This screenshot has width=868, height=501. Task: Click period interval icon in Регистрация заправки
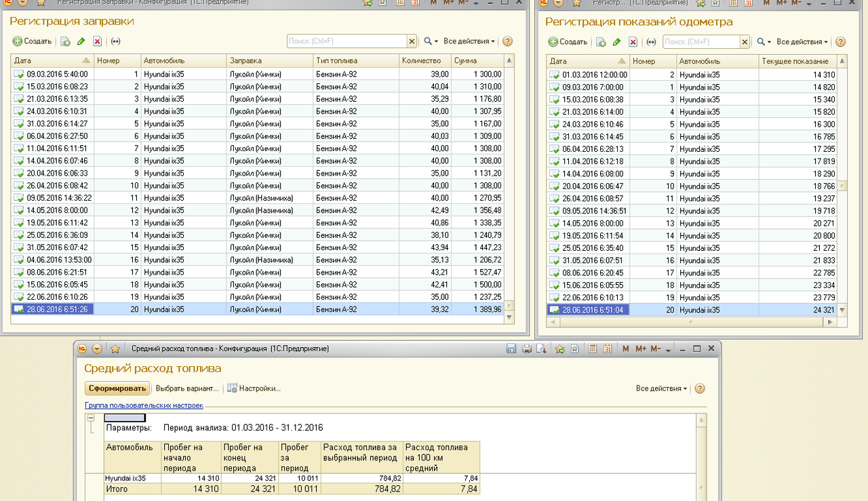pos(115,41)
